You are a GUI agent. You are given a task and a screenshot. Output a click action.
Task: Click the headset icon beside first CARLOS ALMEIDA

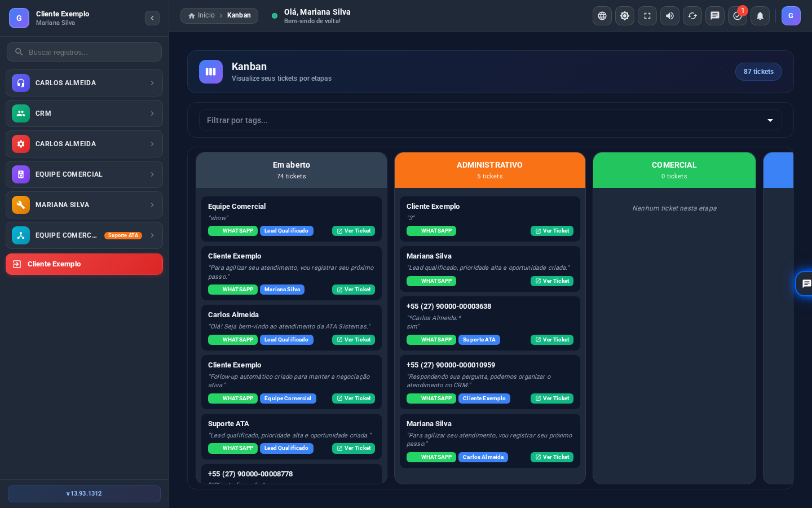click(21, 83)
